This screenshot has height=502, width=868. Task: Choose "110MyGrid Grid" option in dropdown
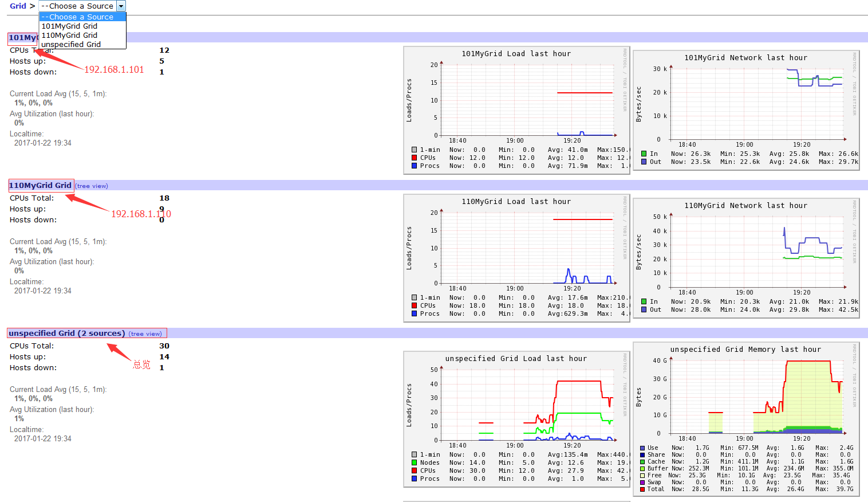[69, 35]
